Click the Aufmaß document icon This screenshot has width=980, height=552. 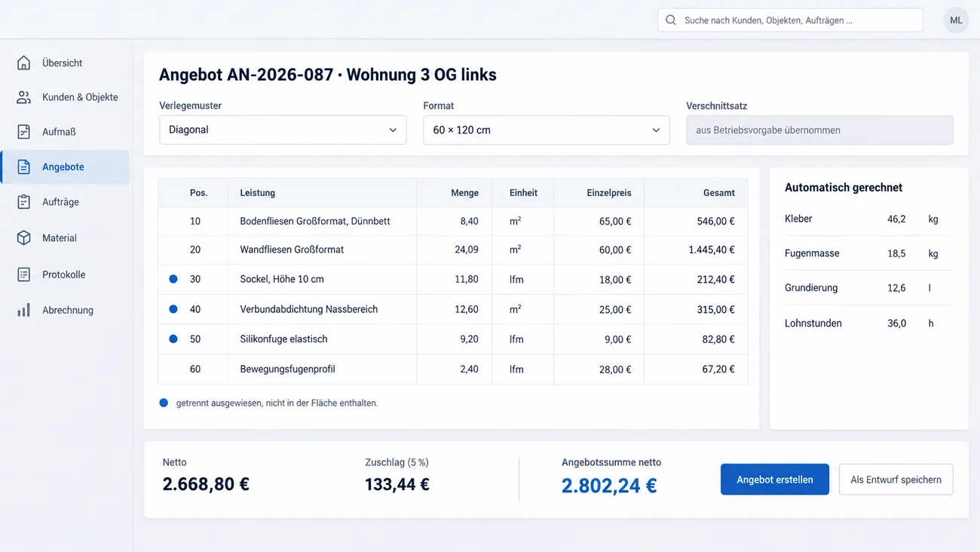coord(24,132)
